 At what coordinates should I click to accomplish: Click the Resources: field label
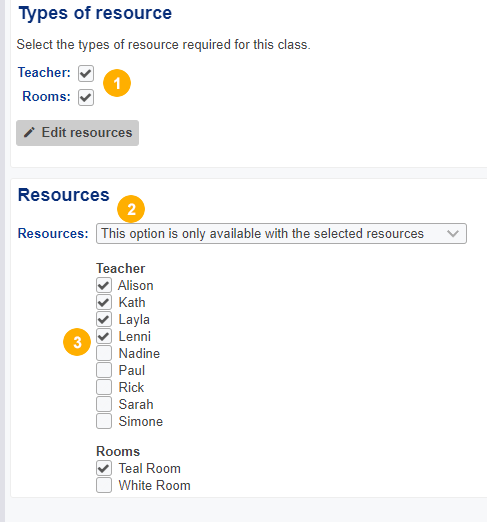click(53, 233)
